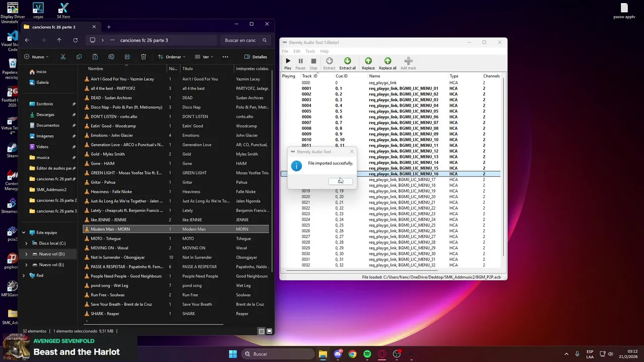644x362 pixels.
Task: Open the File menu in Eternity Audio Tool
Action: (x=285, y=51)
